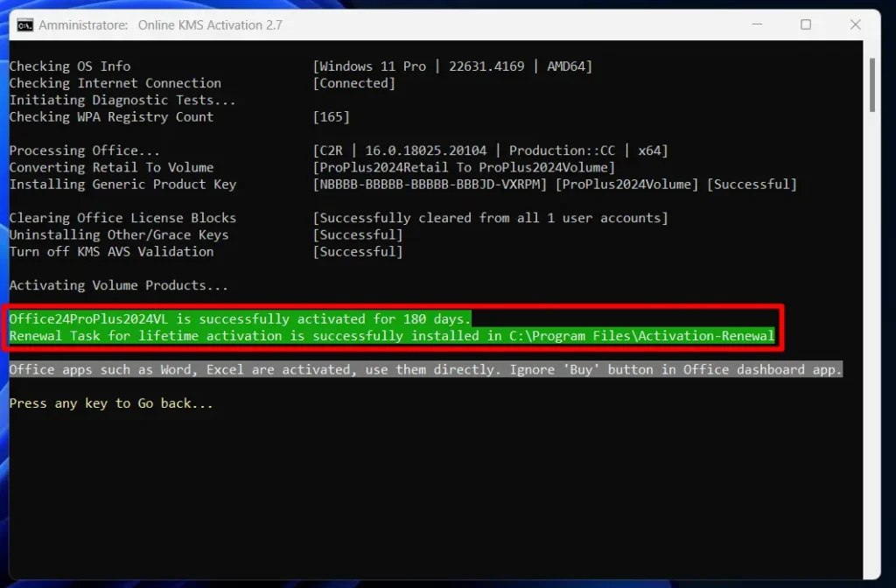The image size is (896, 588).
Task: Click the vertical scrollbar thumb
Action: [x=872, y=85]
